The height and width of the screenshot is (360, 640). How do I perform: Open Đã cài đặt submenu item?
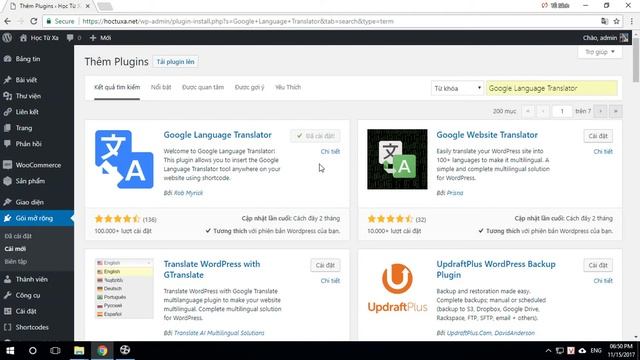point(18,236)
